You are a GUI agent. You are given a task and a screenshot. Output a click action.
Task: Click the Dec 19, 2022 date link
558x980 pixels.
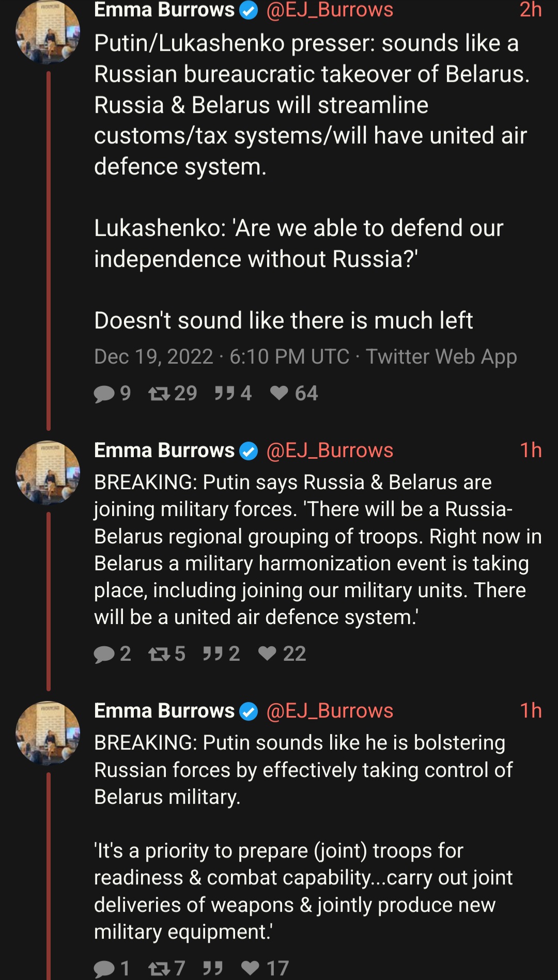tap(153, 356)
